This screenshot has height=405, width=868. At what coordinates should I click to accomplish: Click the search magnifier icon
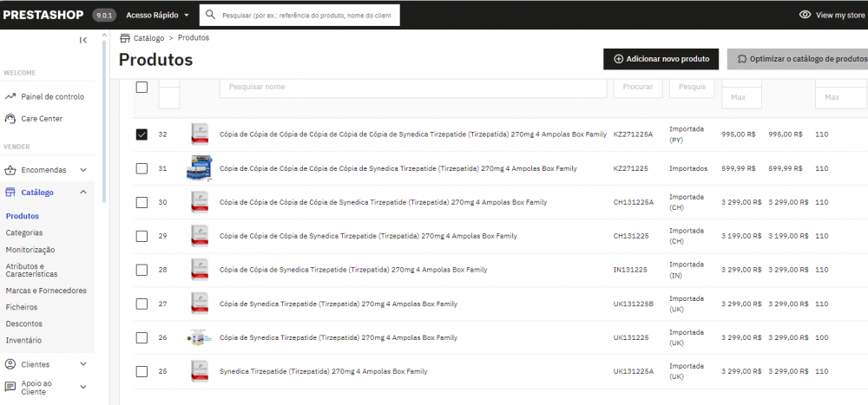210,15
